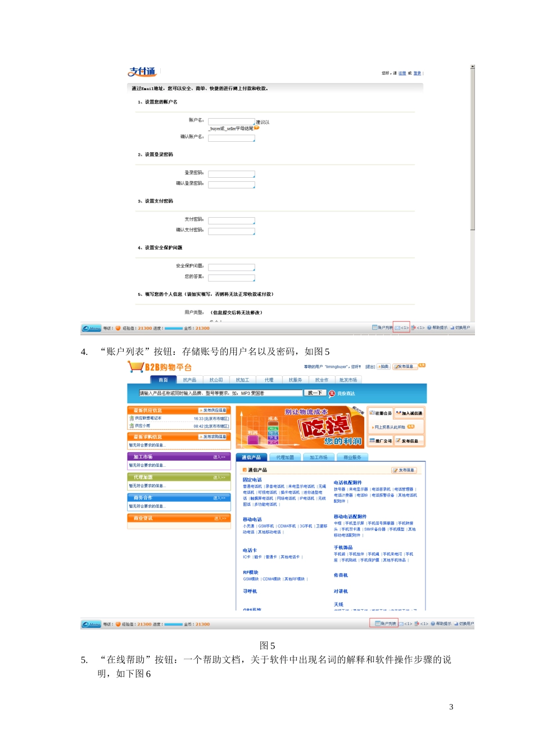Viewport: 534px width, 756px height.
Task: Open the 移动电话 category
Action: click(252, 519)
